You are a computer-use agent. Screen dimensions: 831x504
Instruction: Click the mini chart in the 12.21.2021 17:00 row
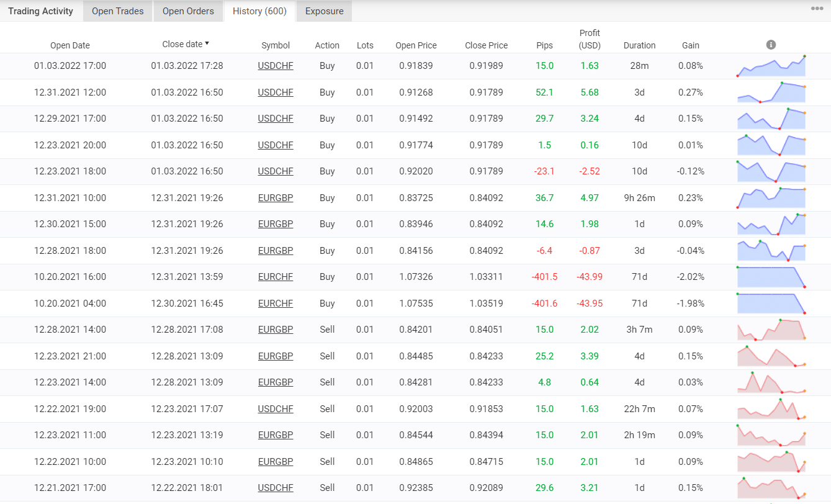[771, 488]
